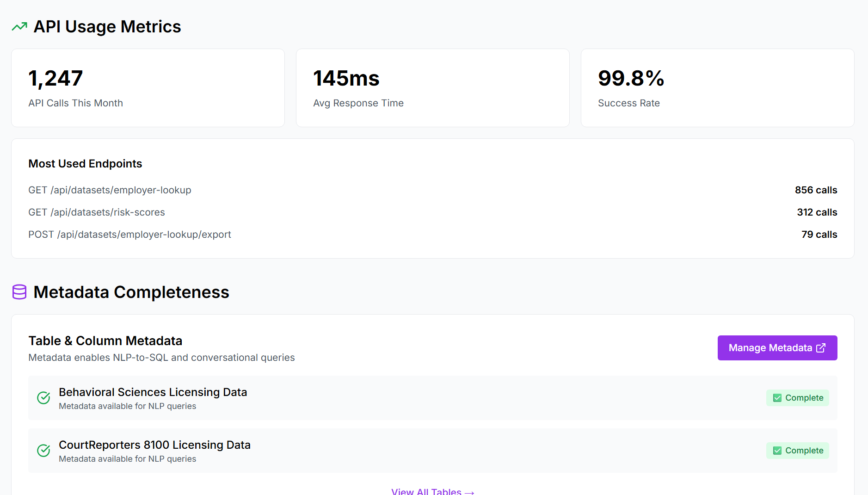Click the external-link icon inside Manage Metadata button

click(821, 347)
